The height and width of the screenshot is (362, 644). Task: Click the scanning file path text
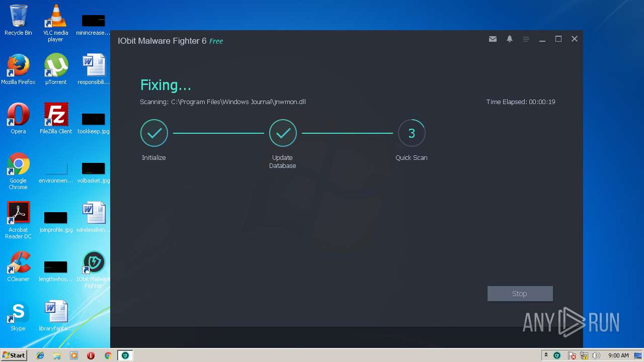tap(223, 102)
